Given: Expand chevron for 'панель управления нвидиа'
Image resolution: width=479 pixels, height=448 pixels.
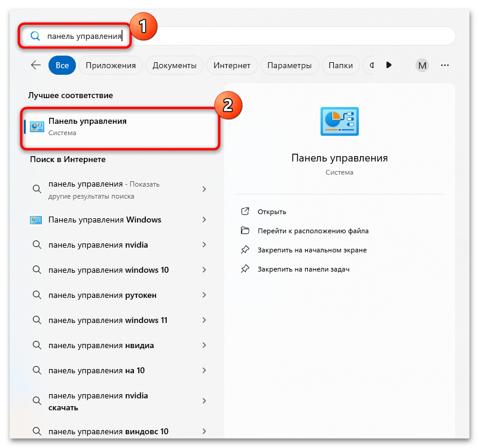Looking at the screenshot, I should (204, 345).
